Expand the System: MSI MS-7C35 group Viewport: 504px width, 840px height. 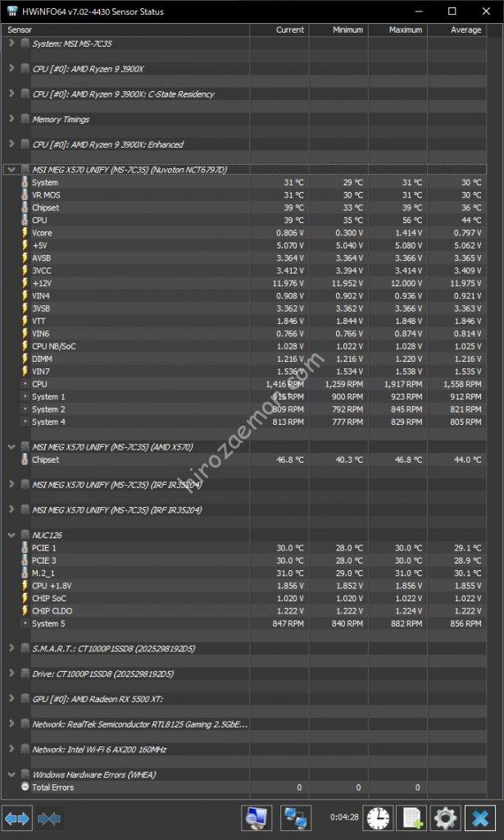point(11,43)
